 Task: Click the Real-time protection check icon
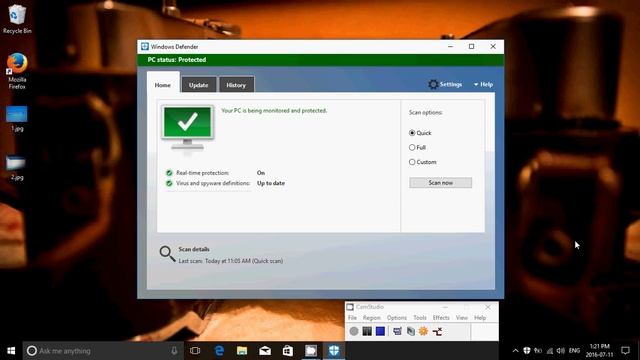click(169, 173)
